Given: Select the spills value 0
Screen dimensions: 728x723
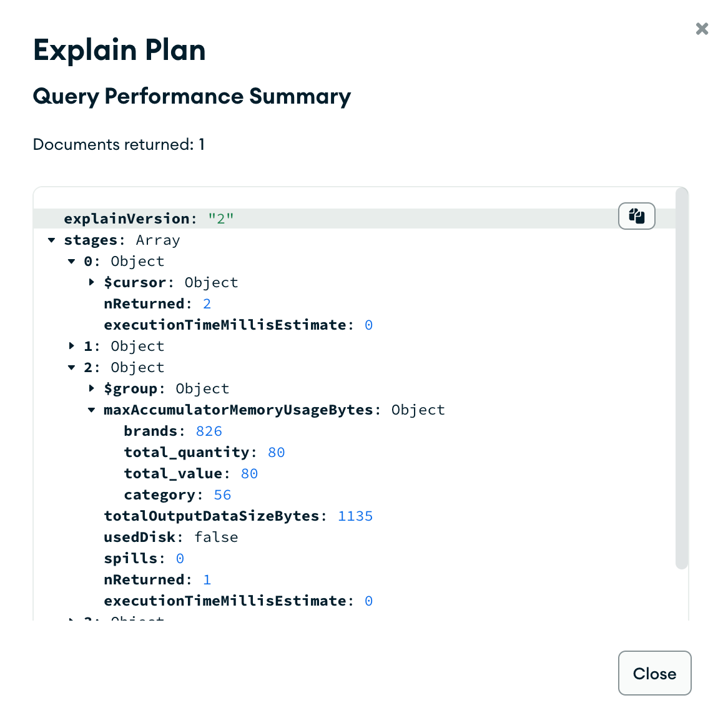Looking at the screenshot, I should pos(179,558).
